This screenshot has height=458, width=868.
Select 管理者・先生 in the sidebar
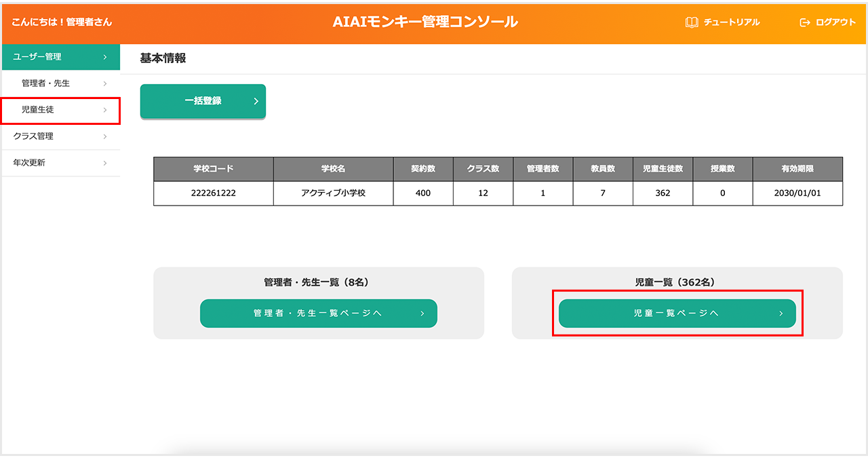coord(45,83)
